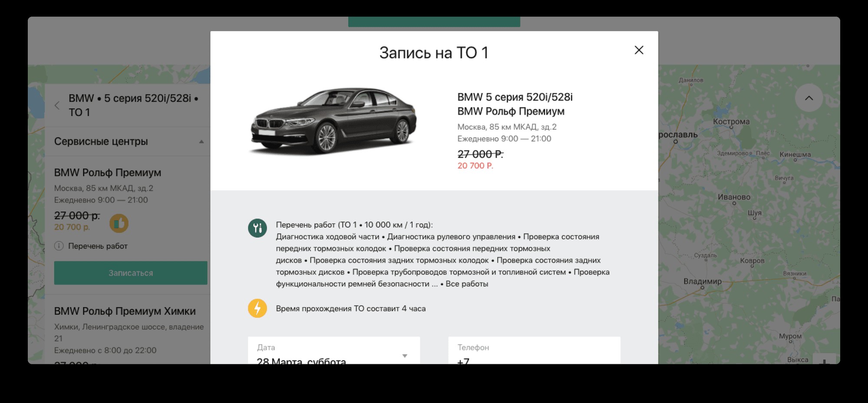The image size is (868, 403).
Task: Click the BMW 5 series car image
Action: (x=333, y=121)
